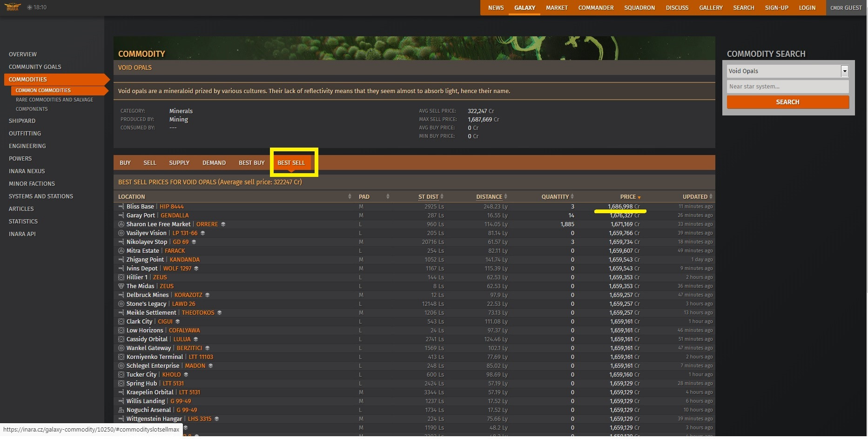Switch to the SELL tab
868x439 pixels.
150,163
